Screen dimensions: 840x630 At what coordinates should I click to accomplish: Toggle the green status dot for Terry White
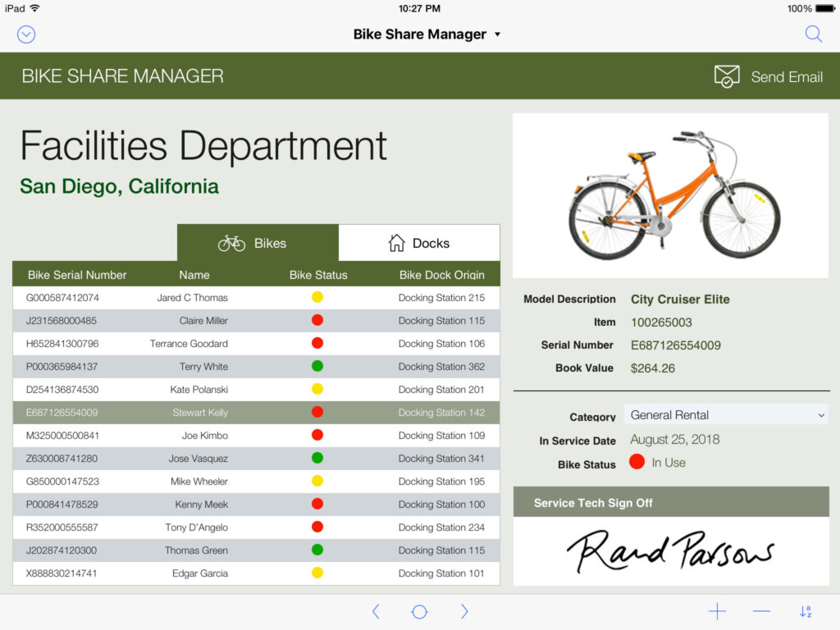[x=317, y=366]
